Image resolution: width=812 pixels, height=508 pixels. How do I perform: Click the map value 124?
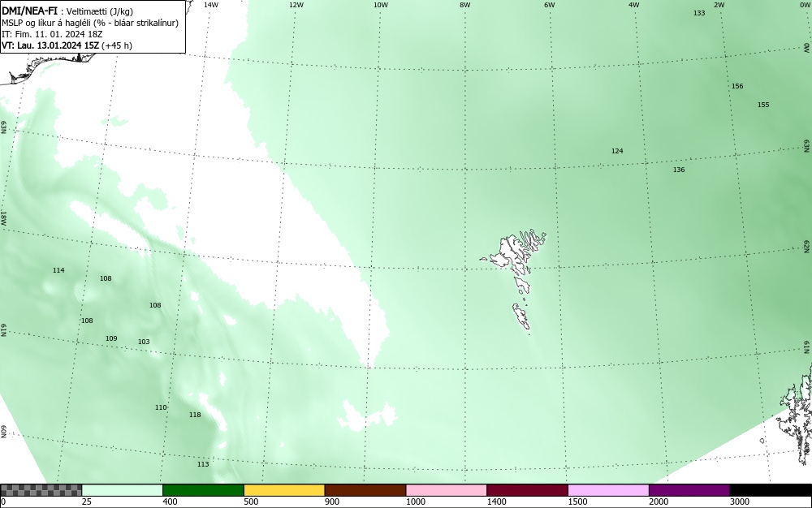(617, 151)
